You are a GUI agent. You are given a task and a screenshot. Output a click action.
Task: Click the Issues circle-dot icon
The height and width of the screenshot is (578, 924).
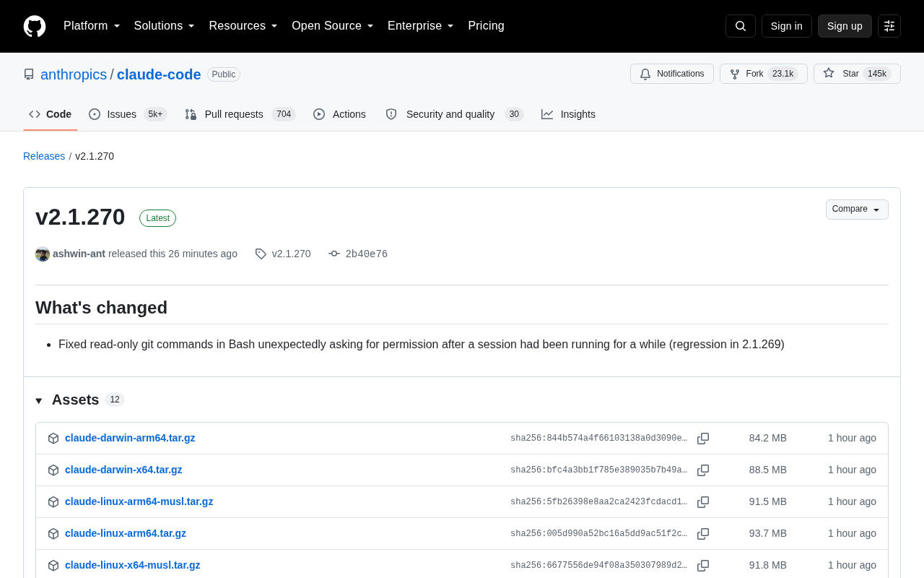(95, 114)
